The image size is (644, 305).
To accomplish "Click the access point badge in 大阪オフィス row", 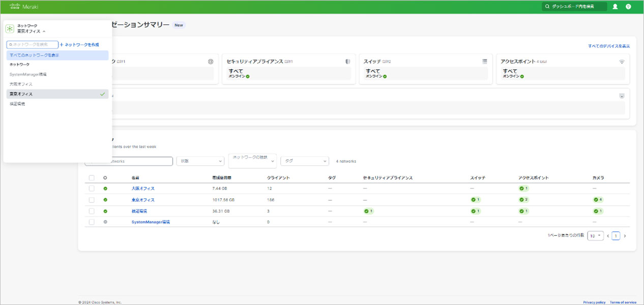I will tap(524, 189).
